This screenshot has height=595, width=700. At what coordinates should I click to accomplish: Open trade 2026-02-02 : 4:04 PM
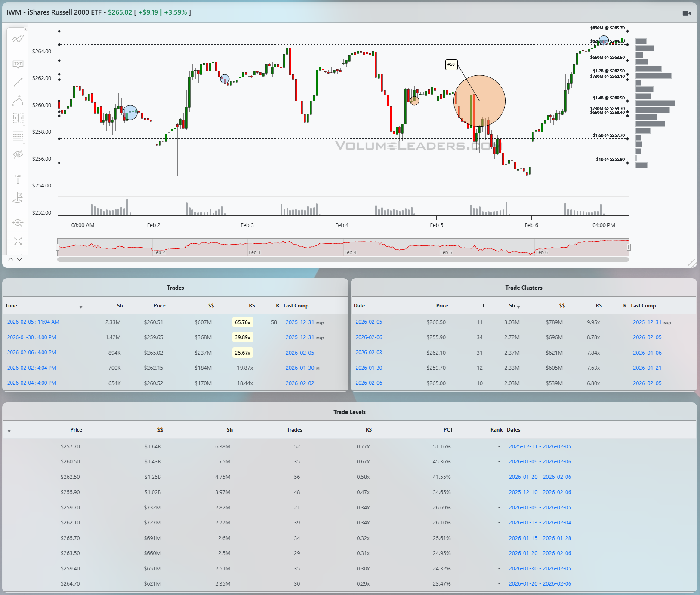tap(31, 368)
